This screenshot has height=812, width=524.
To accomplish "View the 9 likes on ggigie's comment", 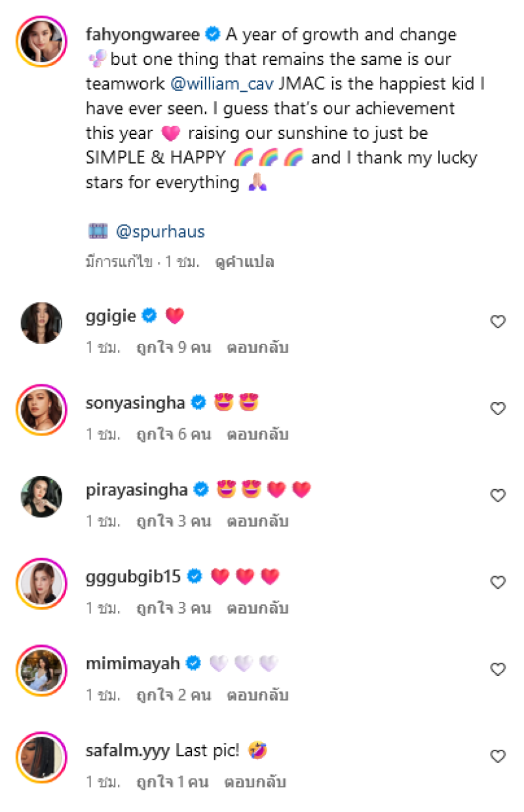I will pos(173,348).
